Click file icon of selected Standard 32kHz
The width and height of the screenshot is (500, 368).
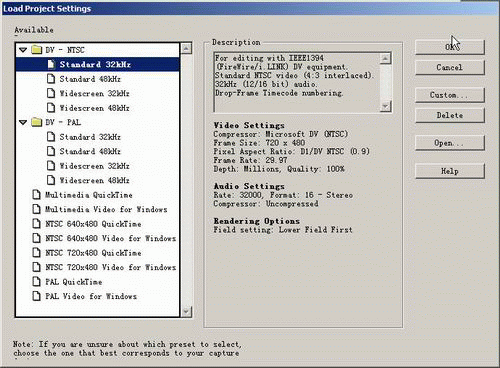[x=51, y=64]
